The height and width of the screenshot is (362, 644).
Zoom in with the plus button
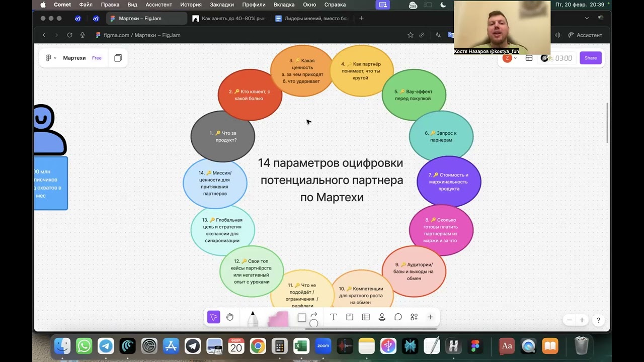tap(582, 320)
